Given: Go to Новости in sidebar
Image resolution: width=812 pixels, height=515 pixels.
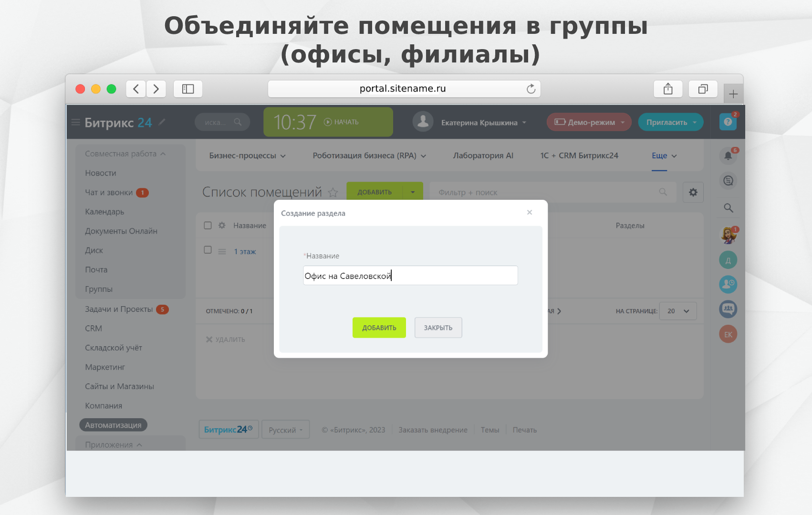Looking at the screenshot, I should 101,173.
